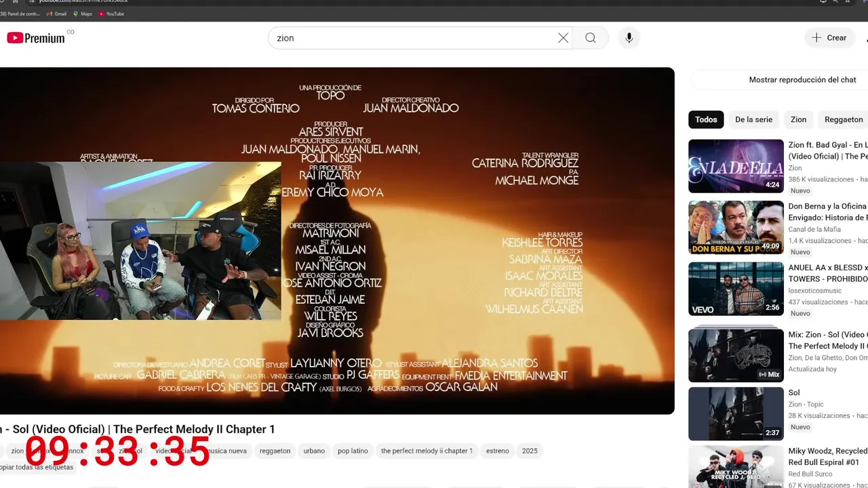
Task: Open the 'Miky Woodz, Recycled' video title
Action: (x=828, y=456)
